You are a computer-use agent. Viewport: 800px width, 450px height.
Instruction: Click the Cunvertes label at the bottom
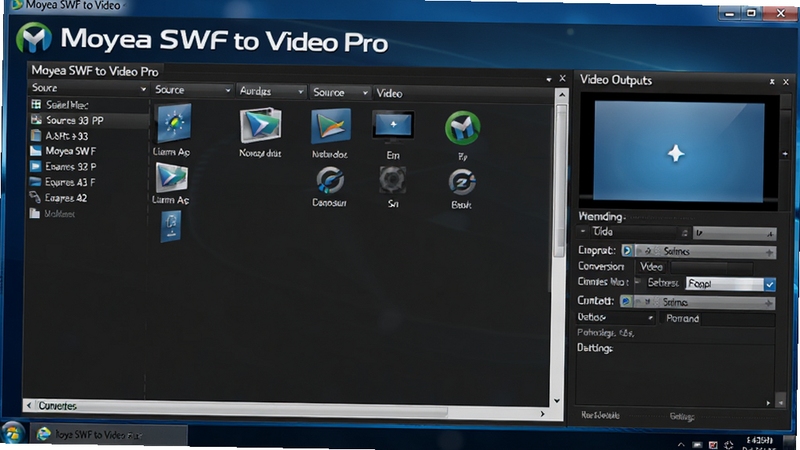click(x=57, y=406)
